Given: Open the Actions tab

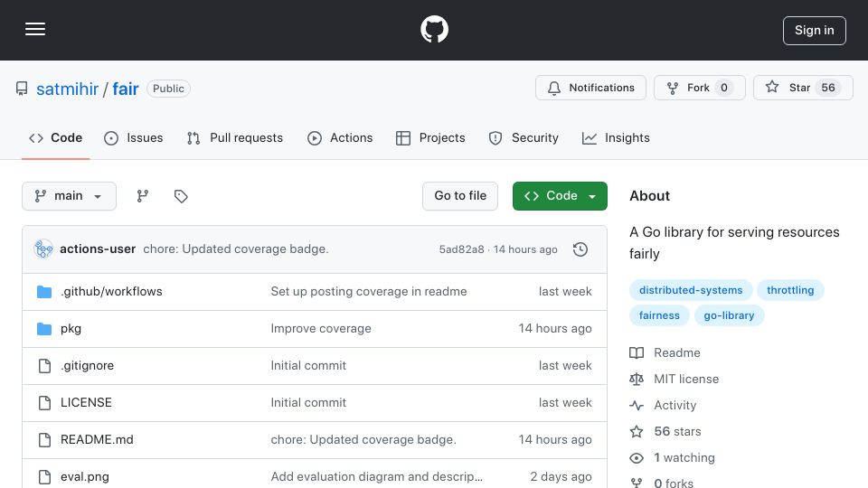Looking at the screenshot, I should [x=340, y=137].
